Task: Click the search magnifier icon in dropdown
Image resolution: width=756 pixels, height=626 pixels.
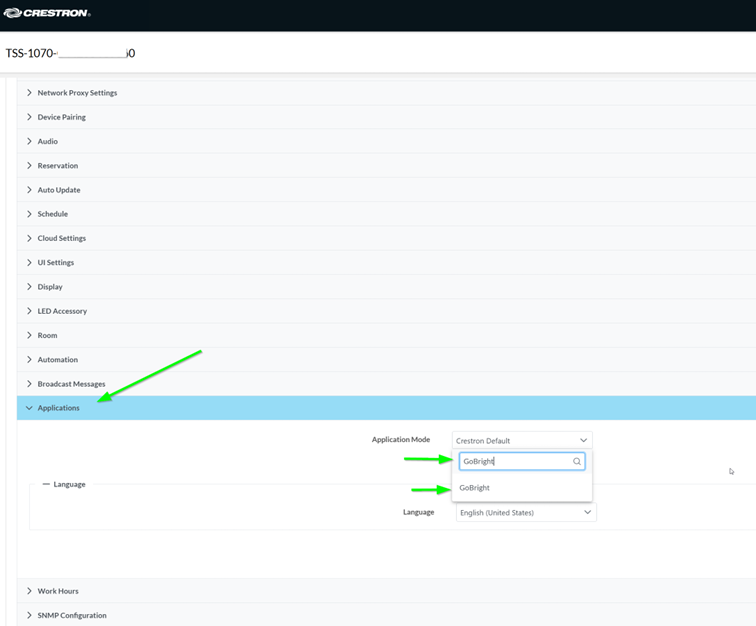Action: 577,462
